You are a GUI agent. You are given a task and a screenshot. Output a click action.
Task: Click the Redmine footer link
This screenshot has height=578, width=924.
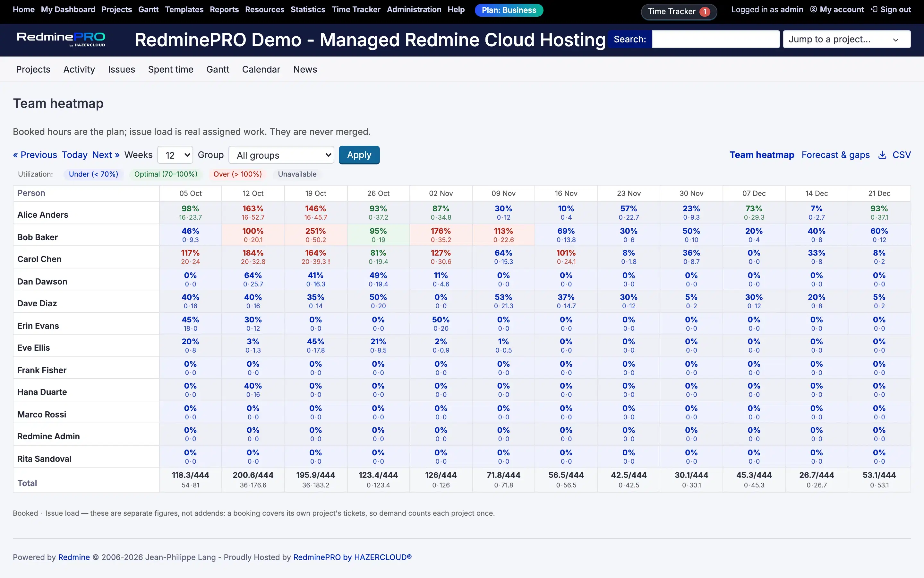(74, 557)
